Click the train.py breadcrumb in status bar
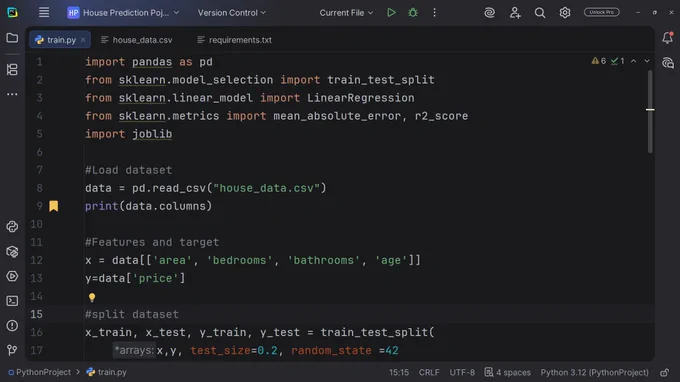 click(x=107, y=372)
